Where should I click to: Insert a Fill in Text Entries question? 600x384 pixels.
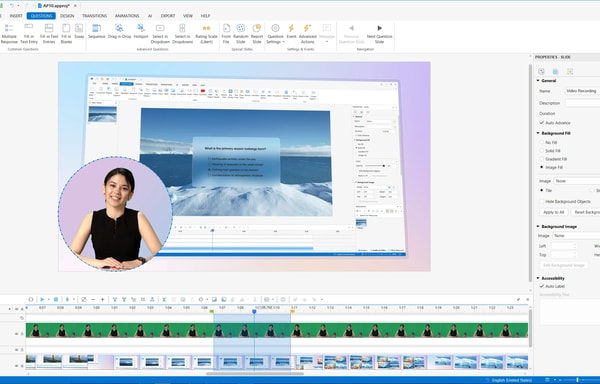tap(49, 34)
